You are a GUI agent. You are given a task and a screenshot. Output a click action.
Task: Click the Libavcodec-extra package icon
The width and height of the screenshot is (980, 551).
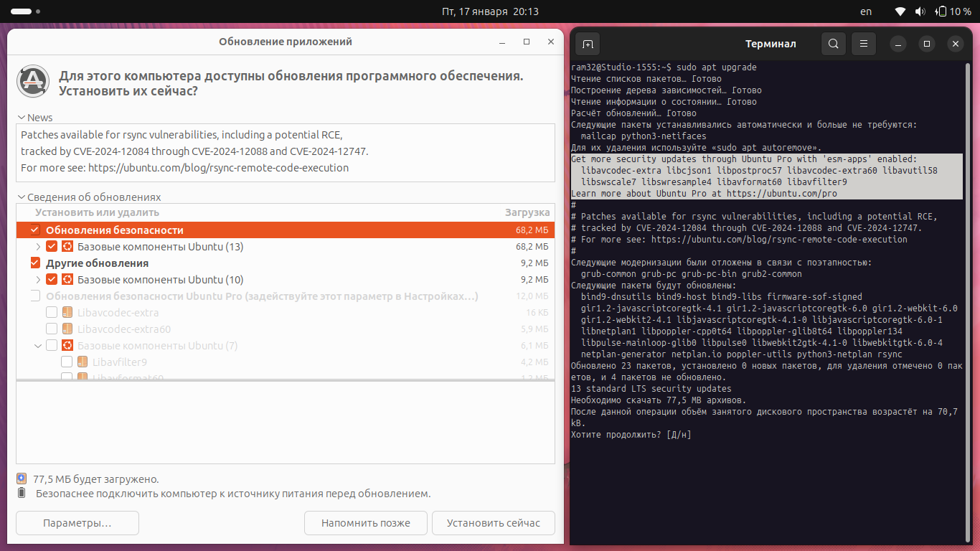point(67,313)
